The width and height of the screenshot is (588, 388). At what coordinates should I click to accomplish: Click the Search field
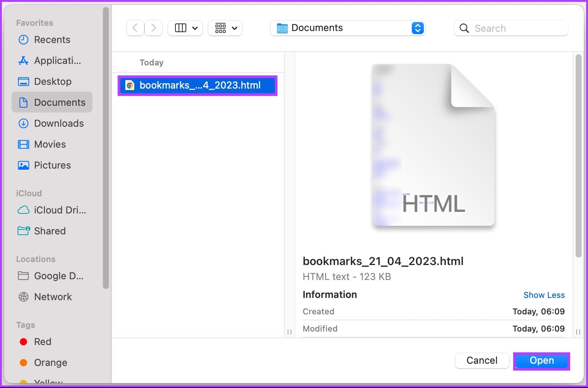[511, 28]
